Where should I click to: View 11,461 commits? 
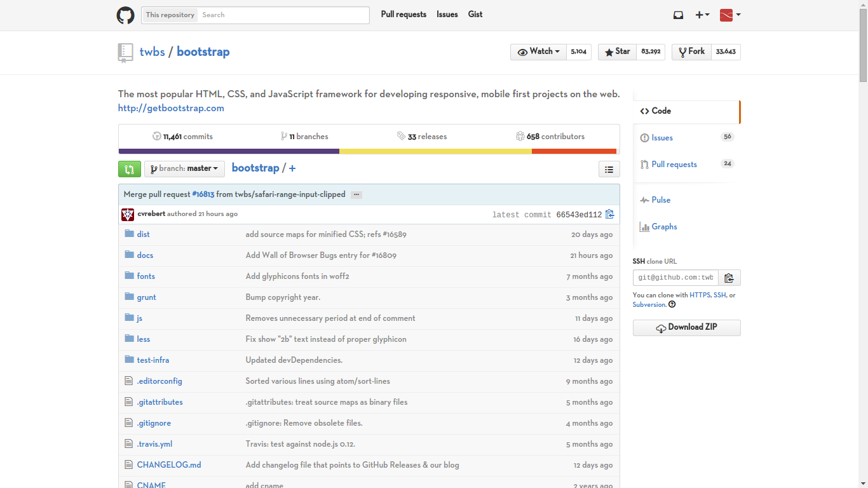coord(182,137)
